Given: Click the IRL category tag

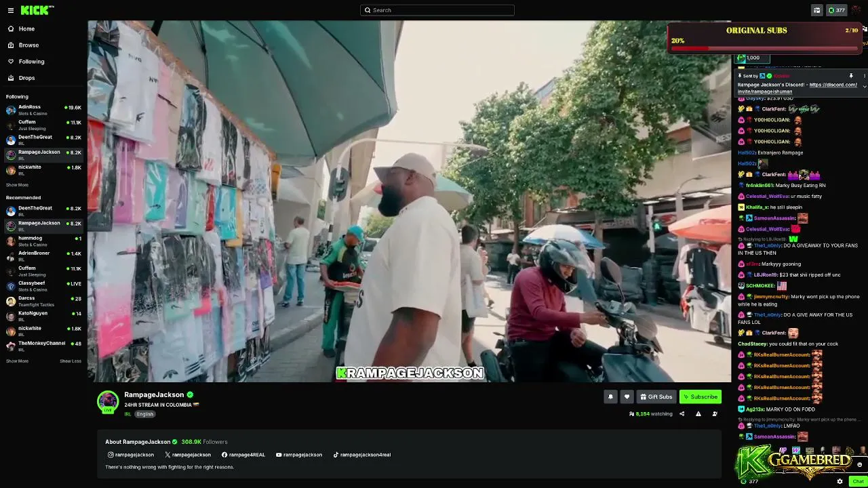Looking at the screenshot, I should tap(127, 414).
